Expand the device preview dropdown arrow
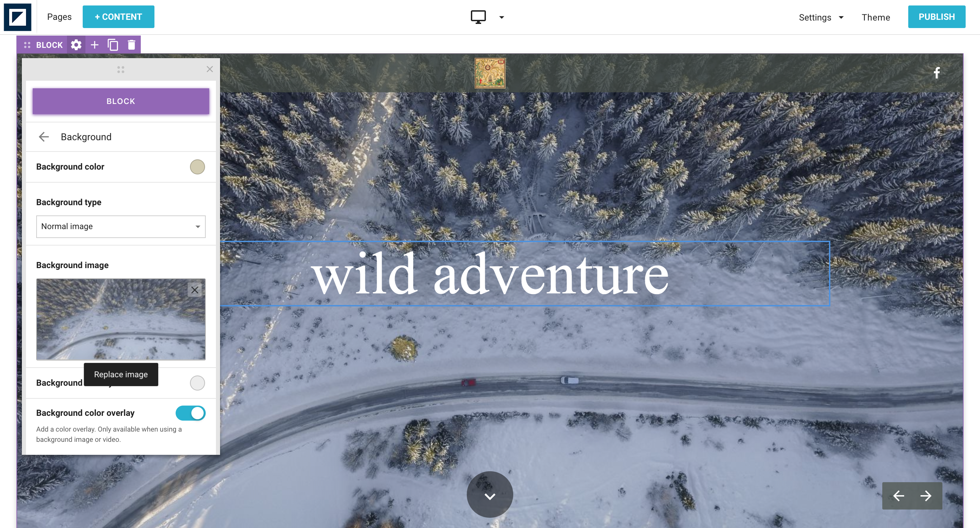 click(x=501, y=17)
